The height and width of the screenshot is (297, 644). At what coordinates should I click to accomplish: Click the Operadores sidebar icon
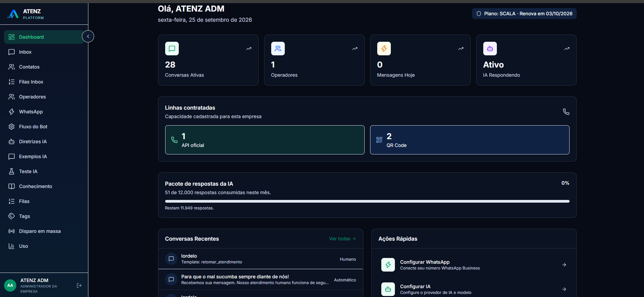pyautogui.click(x=12, y=97)
